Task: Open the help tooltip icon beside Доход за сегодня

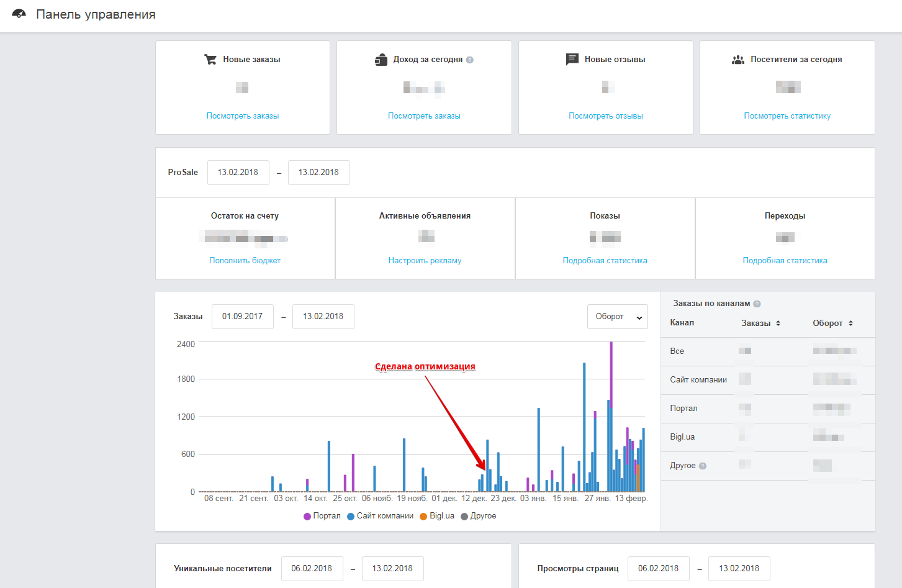Action: (x=469, y=60)
